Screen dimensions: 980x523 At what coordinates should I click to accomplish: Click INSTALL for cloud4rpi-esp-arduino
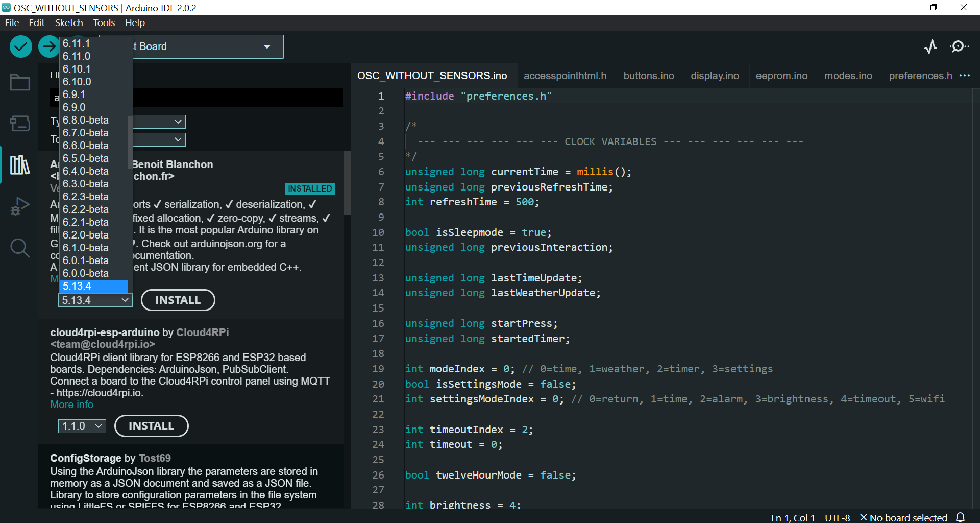click(151, 425)
